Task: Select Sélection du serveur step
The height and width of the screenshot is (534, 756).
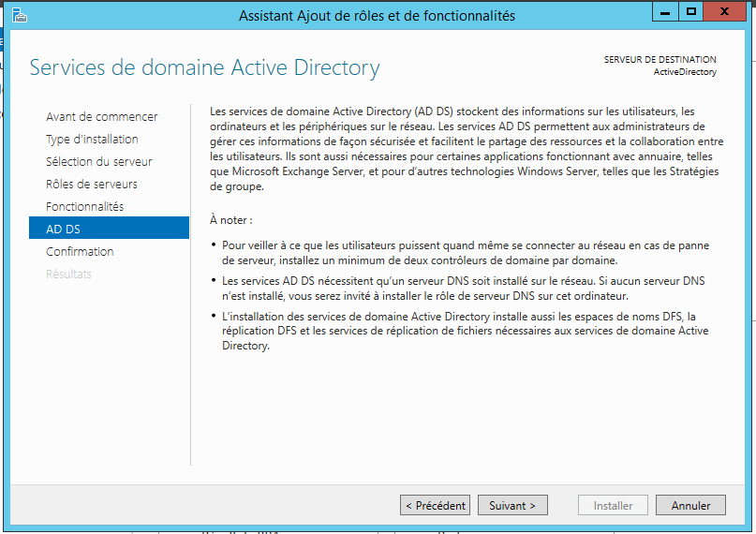Action: pos(99,161)
